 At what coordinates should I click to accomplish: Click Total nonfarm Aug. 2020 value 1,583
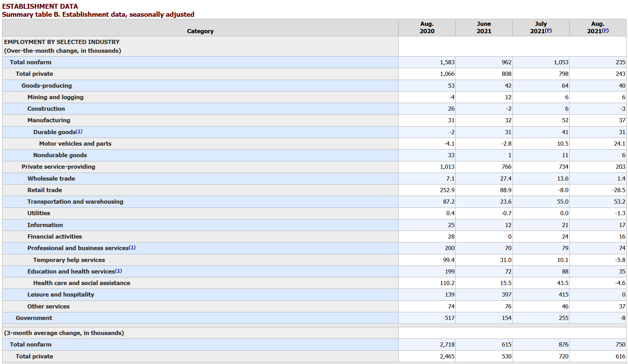point(447,62)
